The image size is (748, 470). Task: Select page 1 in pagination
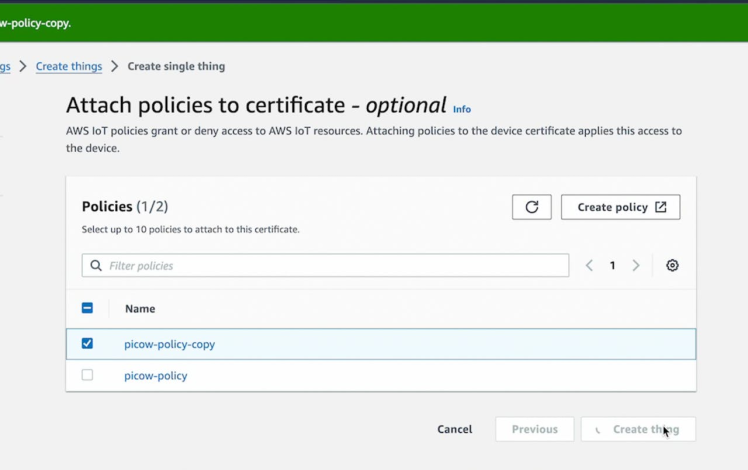coord(612,266)
